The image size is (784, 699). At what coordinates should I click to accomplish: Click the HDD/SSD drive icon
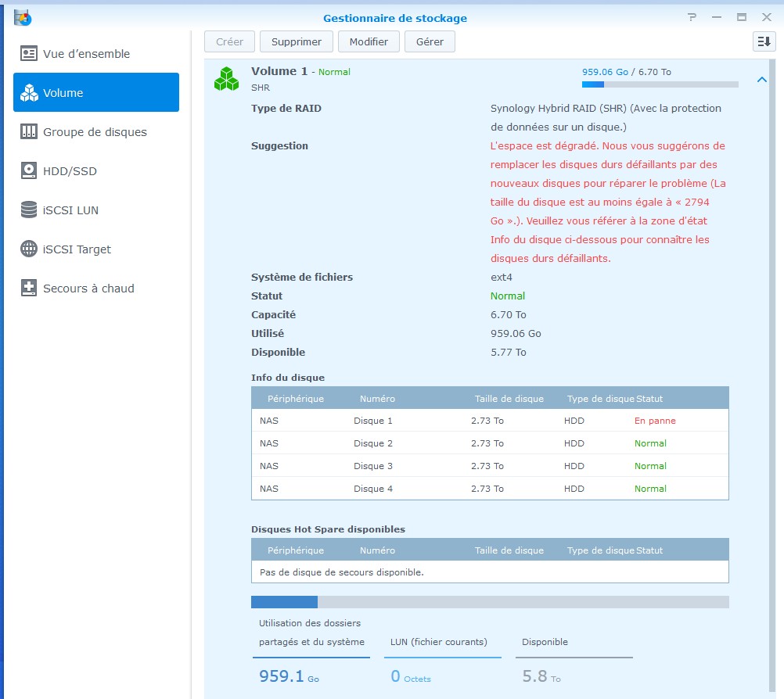point(29,171)
